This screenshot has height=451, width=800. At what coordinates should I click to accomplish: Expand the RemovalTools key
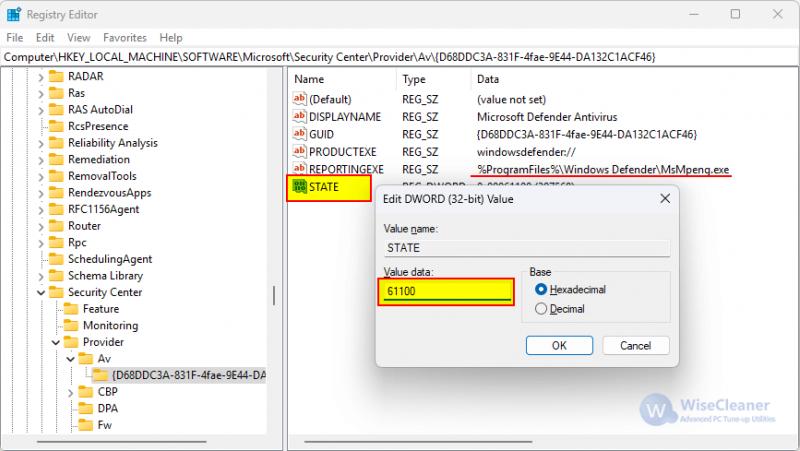coord(41,177)
